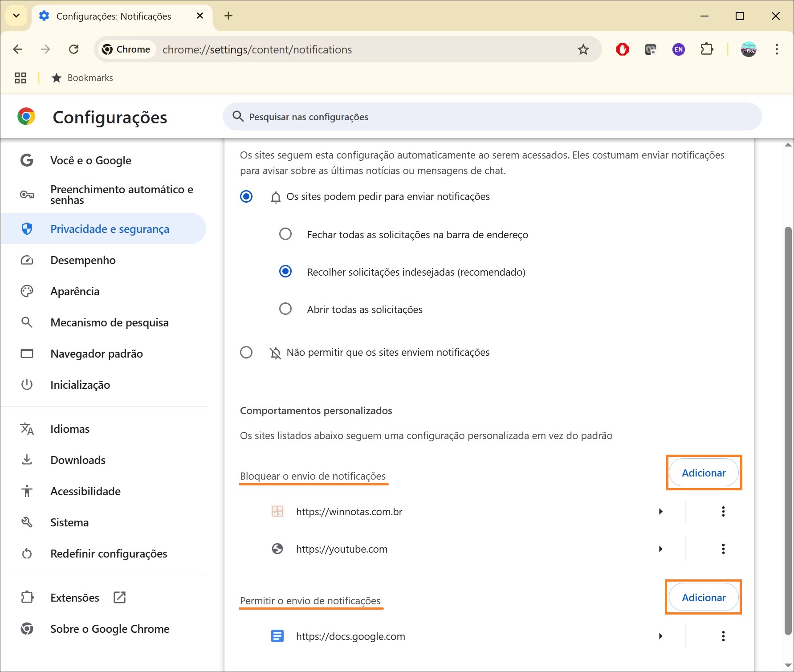Expand details arrow for winnotas.com.br
Screen dimensions: 794x672
(661, 512)
